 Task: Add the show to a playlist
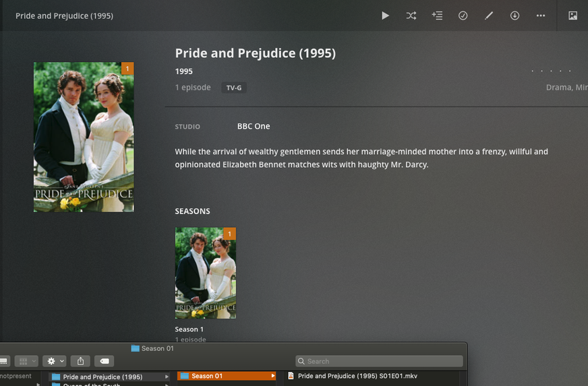coord(437,15)
